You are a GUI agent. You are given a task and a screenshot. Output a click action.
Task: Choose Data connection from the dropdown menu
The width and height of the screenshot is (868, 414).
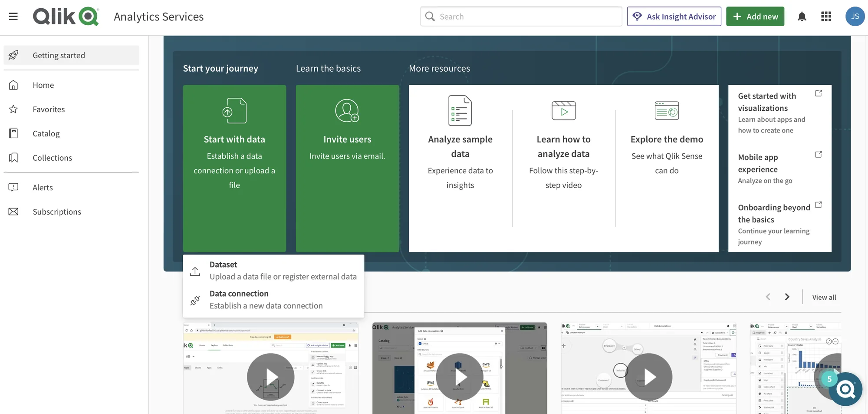point(273,300)
